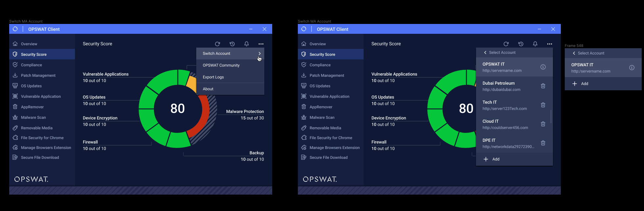Viewport: 644px width, 211px height.
Task: Click three-dot menu in left OPSWAT window
Action: click(x=261, y=44)
